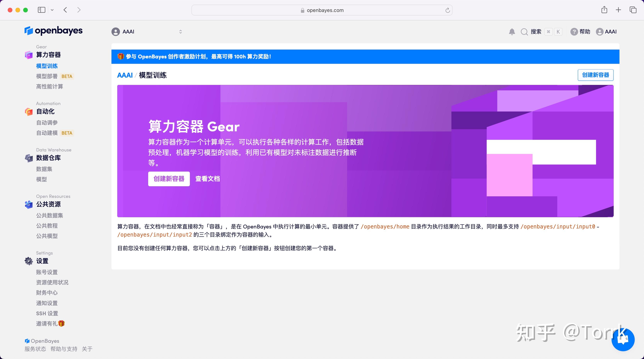Open a new tab with plus icon
This screenshot has width=644, height=359.
coord(618,10)
